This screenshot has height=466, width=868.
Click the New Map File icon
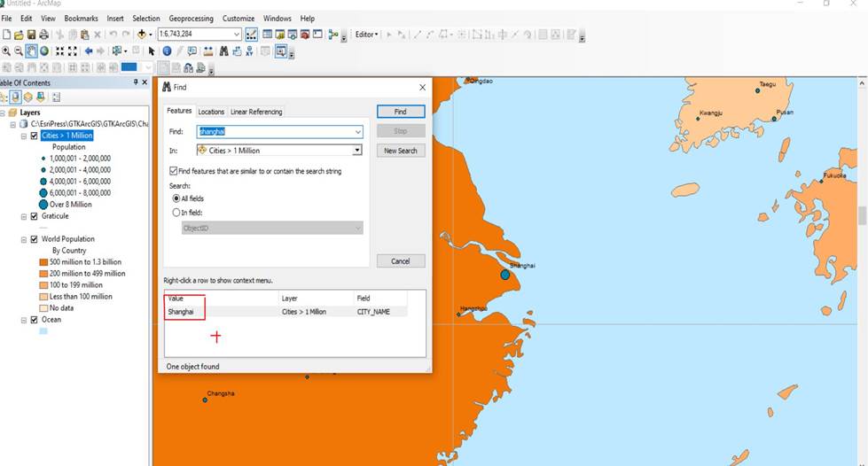tap(6, 35)
